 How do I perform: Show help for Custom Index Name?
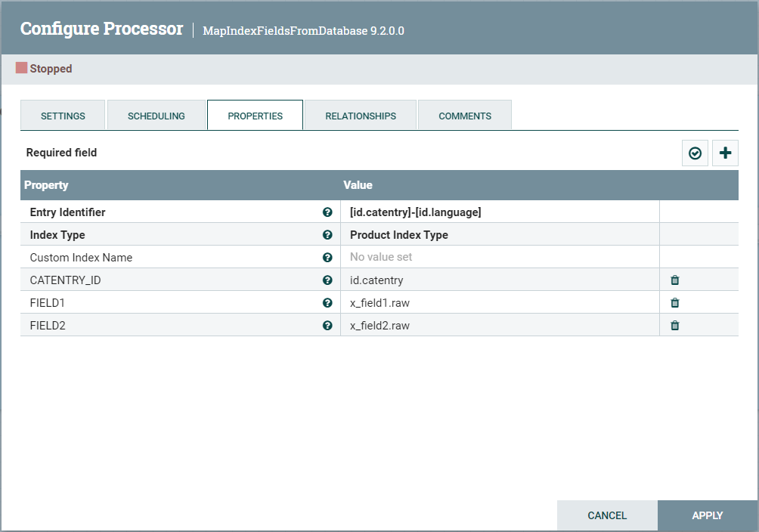[327, 258]
